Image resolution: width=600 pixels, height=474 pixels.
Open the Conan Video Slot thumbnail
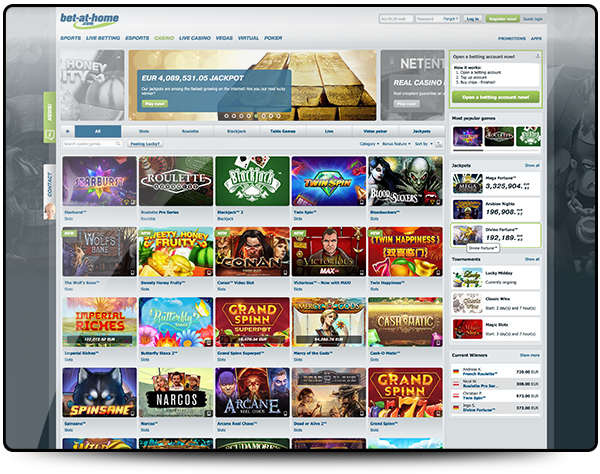coord(252,251)
